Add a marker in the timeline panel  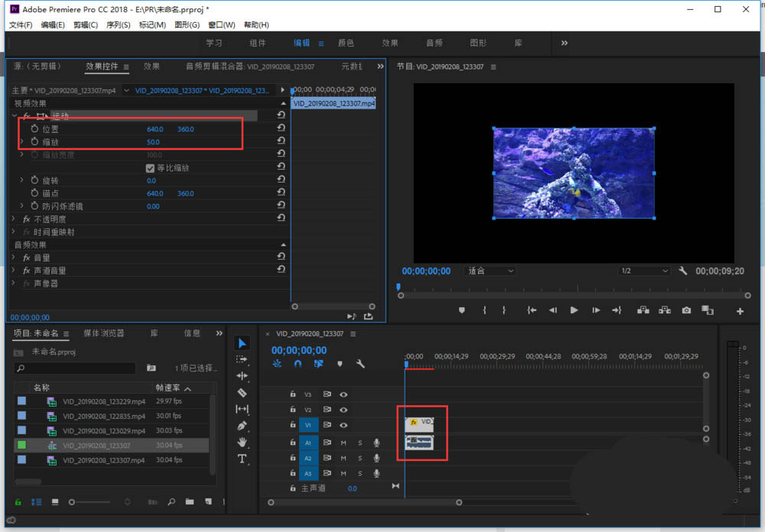pos(340,364)
